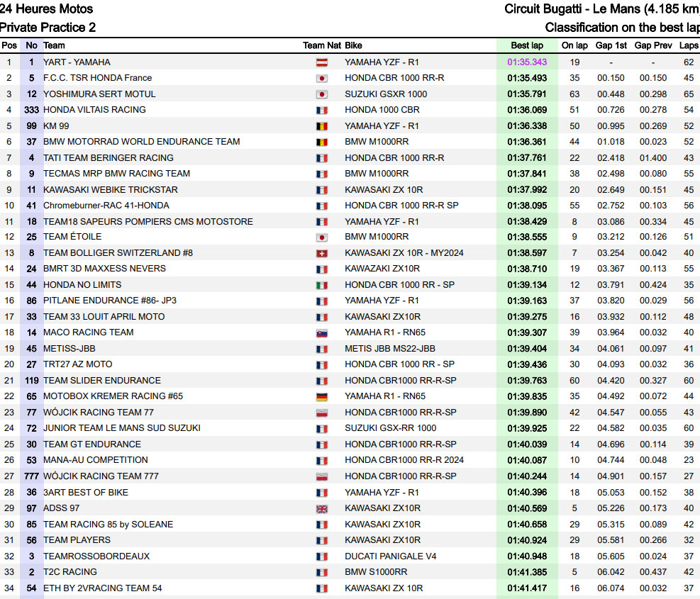The width and height of the screenshot is (700, 599).
Task: Click the Polish flag for WÓJCIK RACING TEAM 777
Action: tap(321, 476)
